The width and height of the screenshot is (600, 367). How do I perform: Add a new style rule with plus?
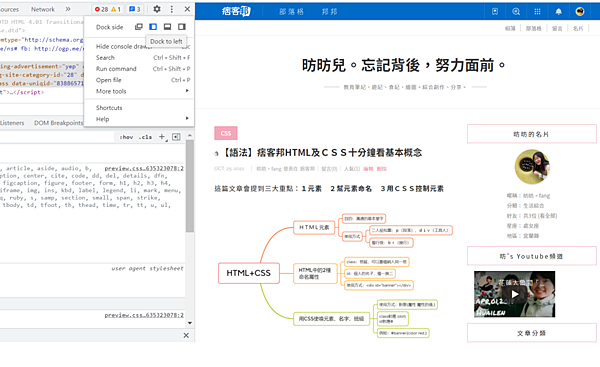pos(162,137)
